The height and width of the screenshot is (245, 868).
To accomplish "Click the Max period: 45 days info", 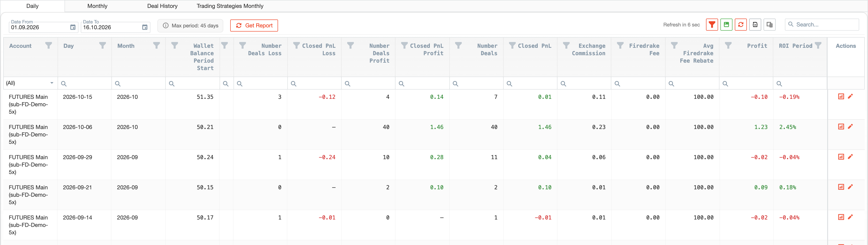I will click(190, 26).
